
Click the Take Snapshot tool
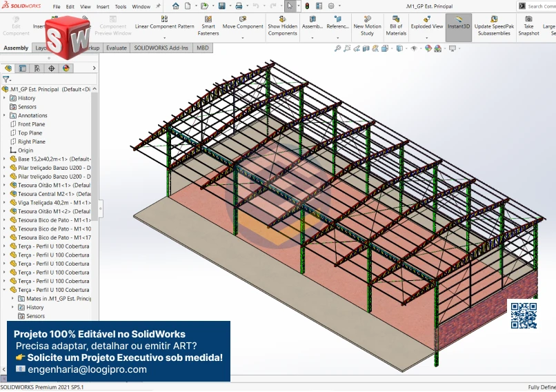coord(528,26)
